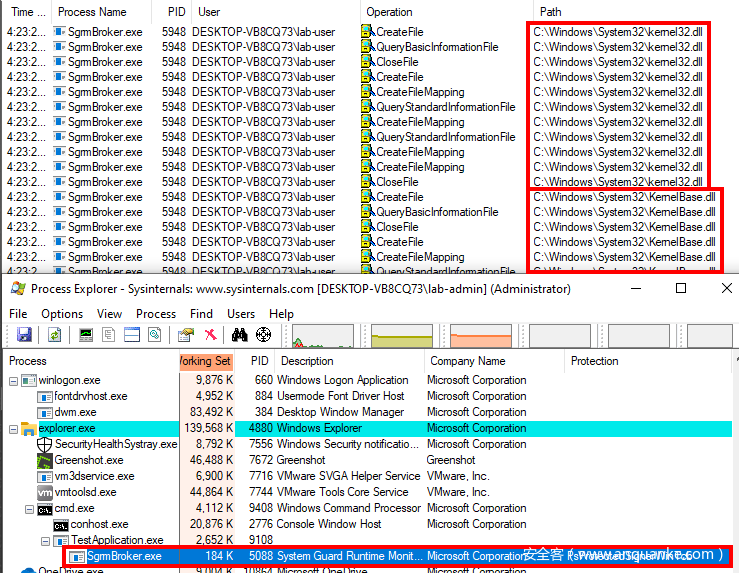This screenshot has height=573, width=739.
Task: Click the Save toolbar icon in Process Explorer
Action: 24,335
